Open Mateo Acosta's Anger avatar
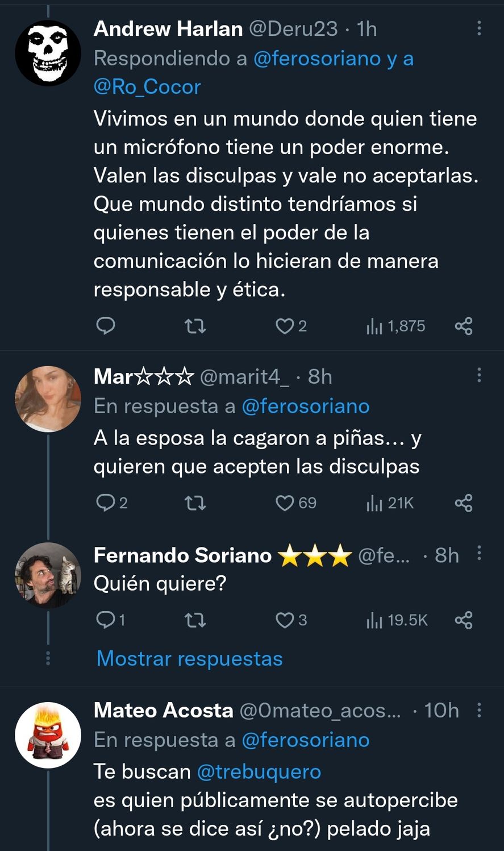Image resolution: width=504 pixels, height=851 pixels. click(48, 735)
